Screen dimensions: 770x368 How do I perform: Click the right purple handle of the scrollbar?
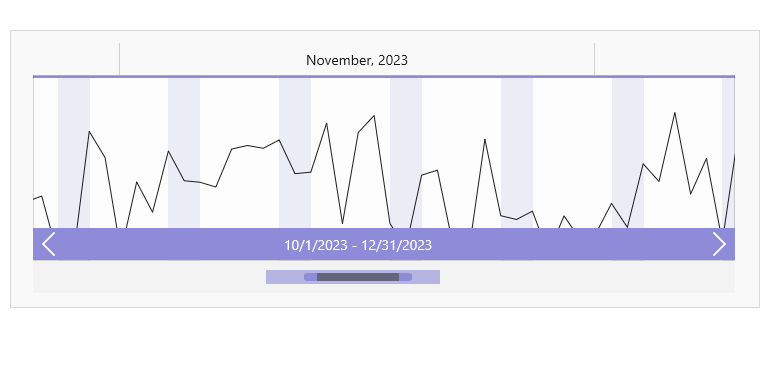[x=405, y=277]
